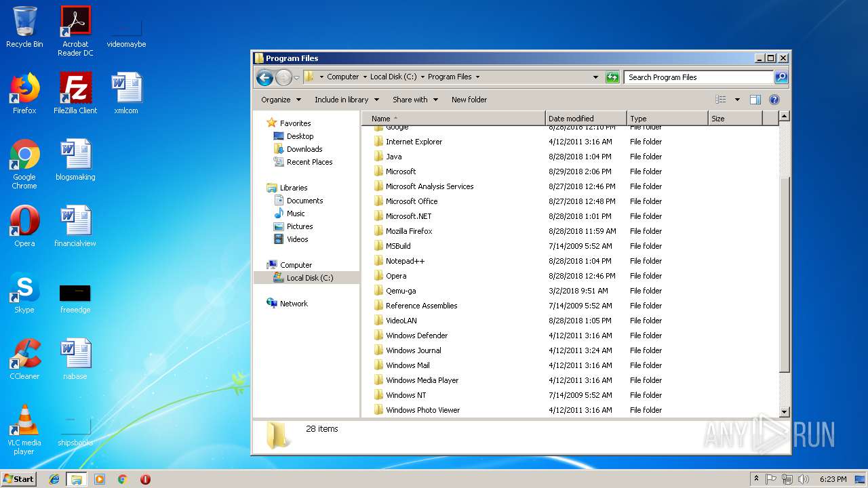Click inside Search Program Files box

point(698,77)
